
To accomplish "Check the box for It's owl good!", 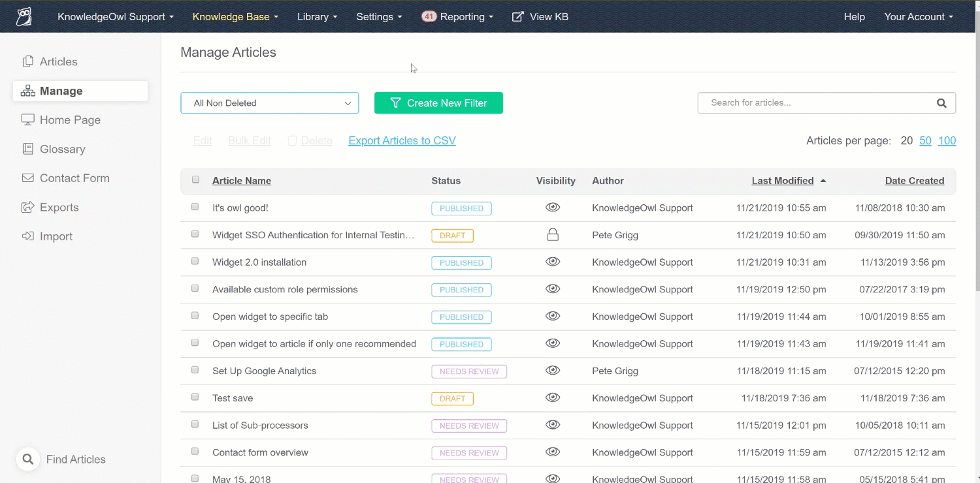I will click(195, 207).
